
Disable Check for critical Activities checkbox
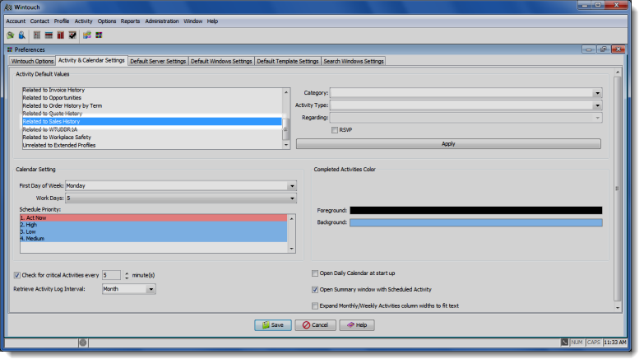tap(16, 275)
